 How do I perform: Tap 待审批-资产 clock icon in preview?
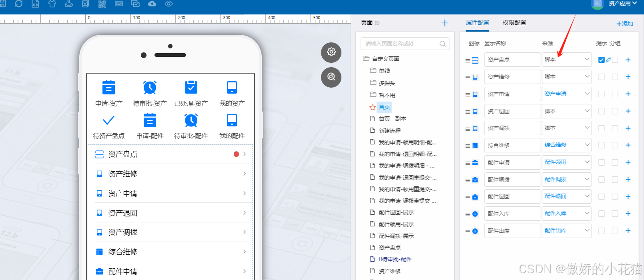[150, 87]
